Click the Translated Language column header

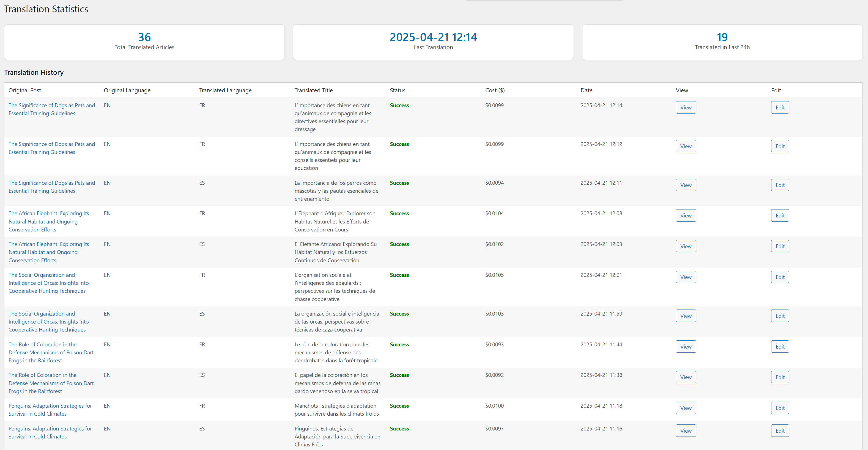click(x=225, y=90)
